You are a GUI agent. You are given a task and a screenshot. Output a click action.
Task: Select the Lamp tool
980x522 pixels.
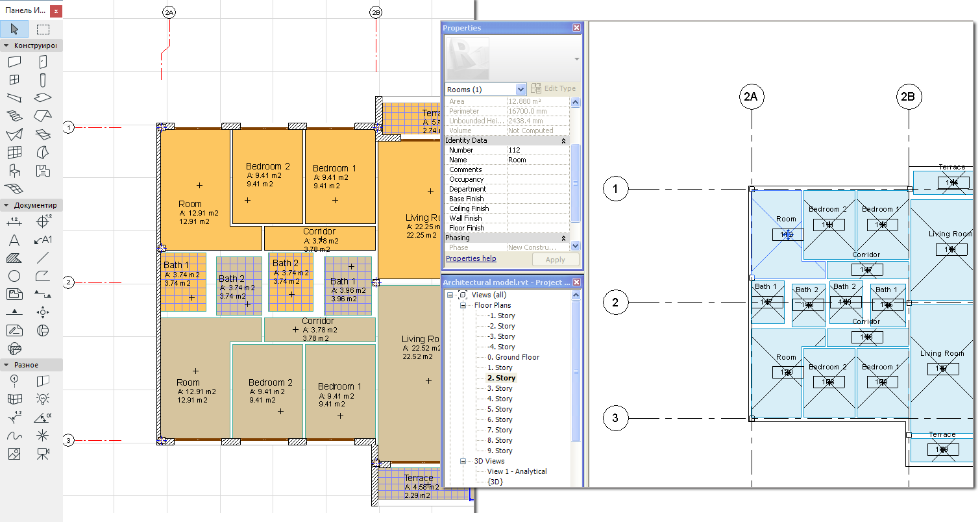point(43,399)
